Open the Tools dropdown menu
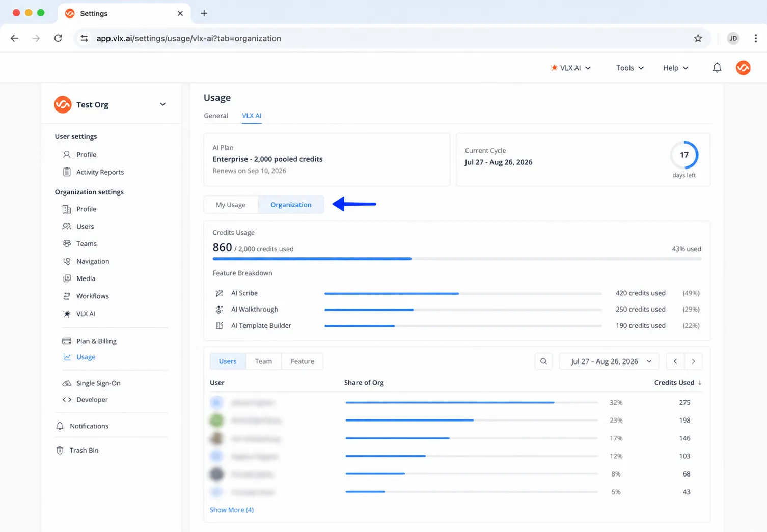The height and width of the screenshot is (532, 767). [630, 68]
